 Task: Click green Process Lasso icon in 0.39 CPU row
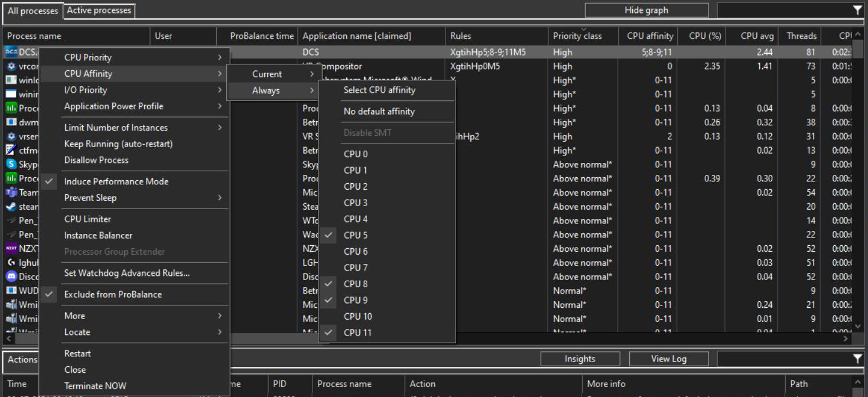pyautogui.click(x=11, y=178)
